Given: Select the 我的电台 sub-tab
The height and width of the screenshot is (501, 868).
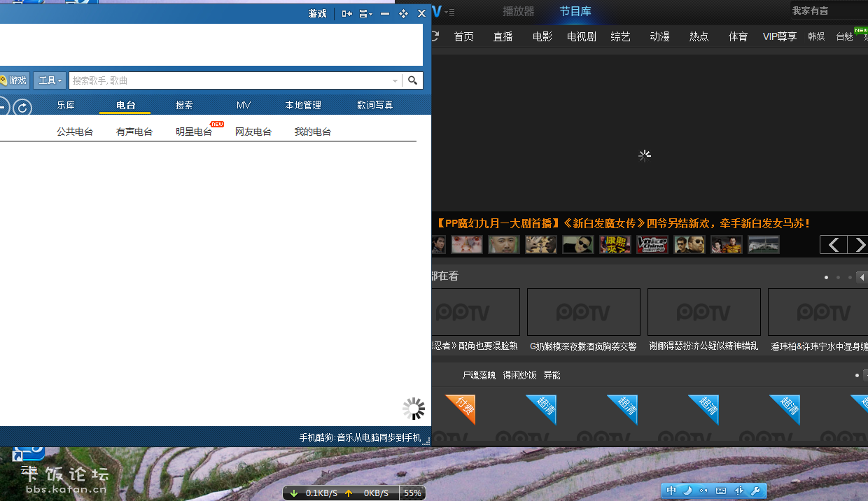Looking at the screenshot, I should pos(313,132).
